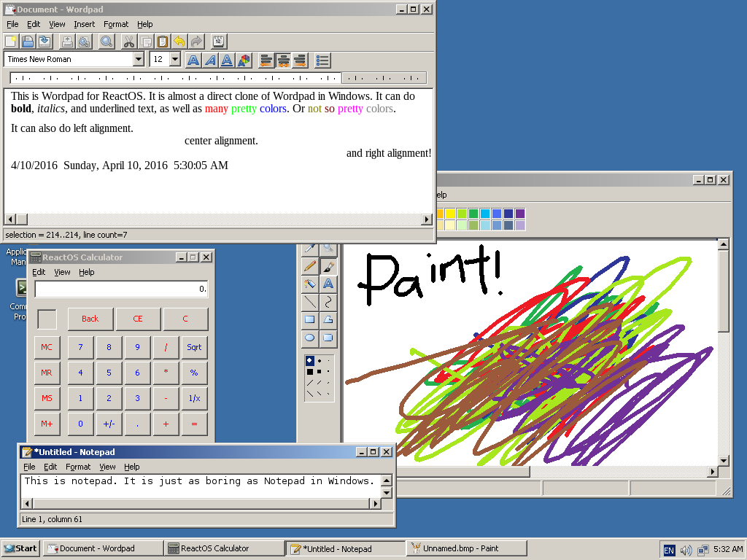Click the ReactOS Calculator taskbar button
This screenshot has width=747, height=560.
(224, 548)
